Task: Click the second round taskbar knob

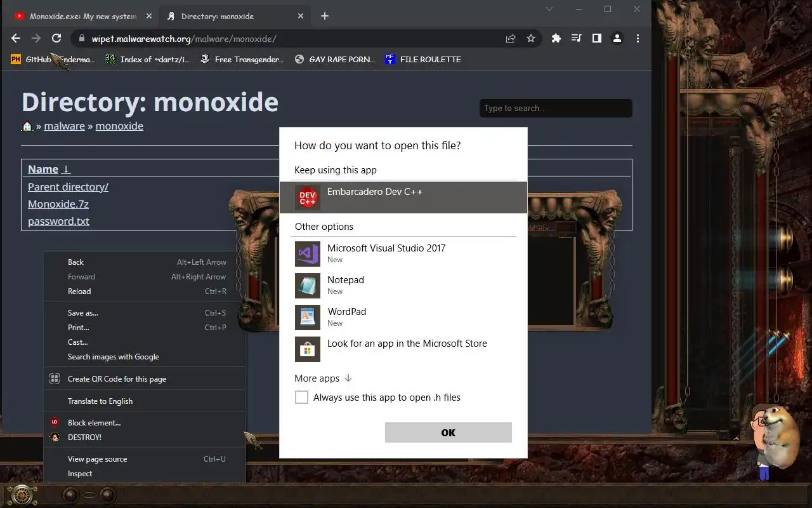Action: coord(107,495)
